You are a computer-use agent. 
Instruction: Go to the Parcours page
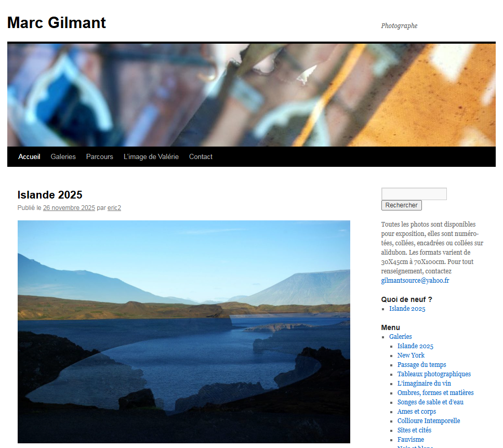(x=99, y=156)
